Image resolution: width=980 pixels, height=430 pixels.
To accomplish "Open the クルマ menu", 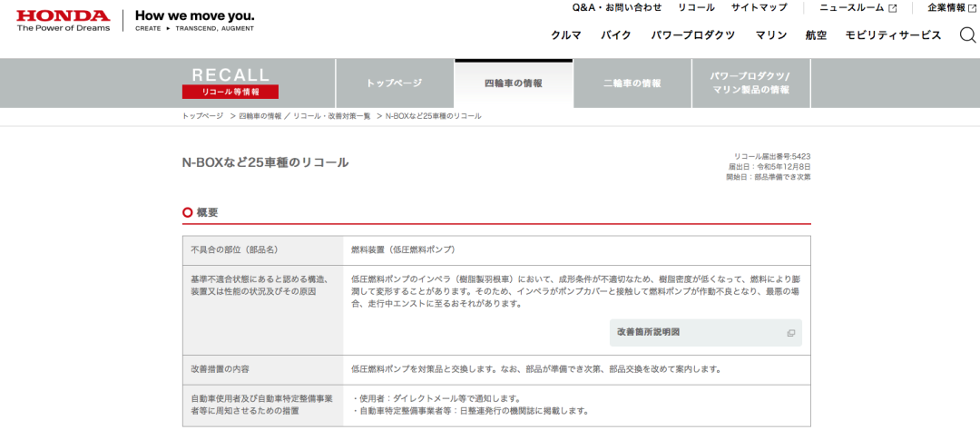I will coord(566,35).
